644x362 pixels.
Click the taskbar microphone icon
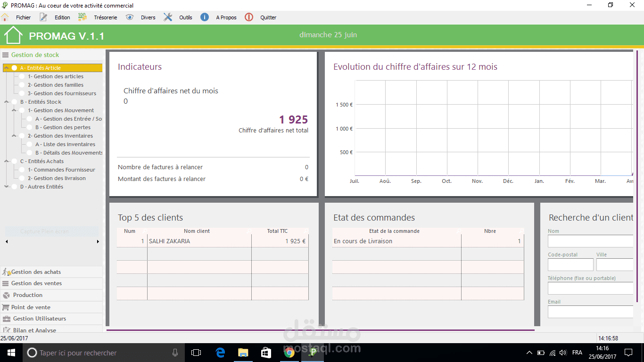point(175,353)
